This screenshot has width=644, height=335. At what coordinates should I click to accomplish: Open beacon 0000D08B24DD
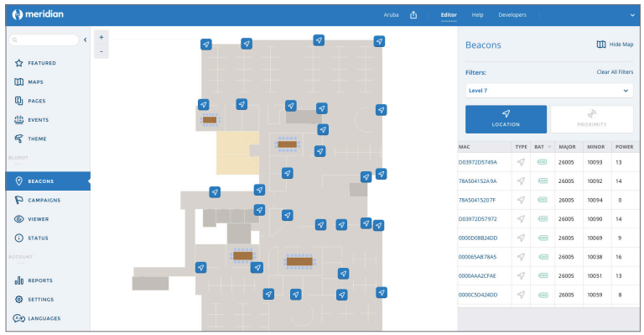[478, 238]
